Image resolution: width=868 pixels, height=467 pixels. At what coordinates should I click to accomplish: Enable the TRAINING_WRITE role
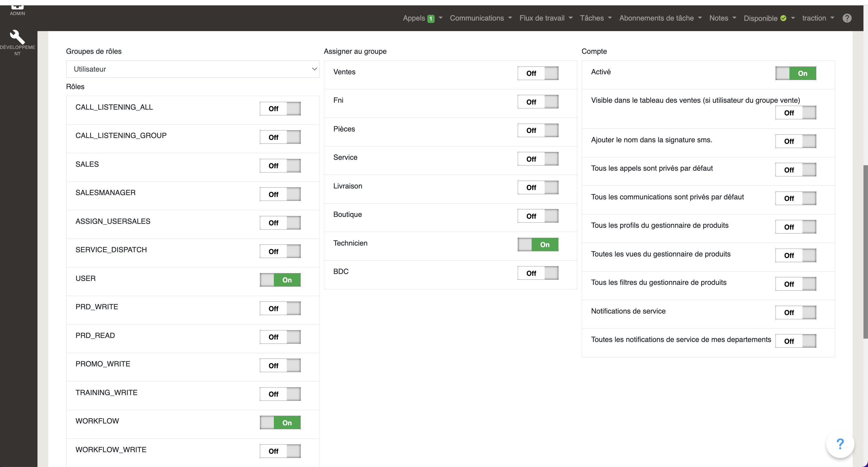point(280,394)
